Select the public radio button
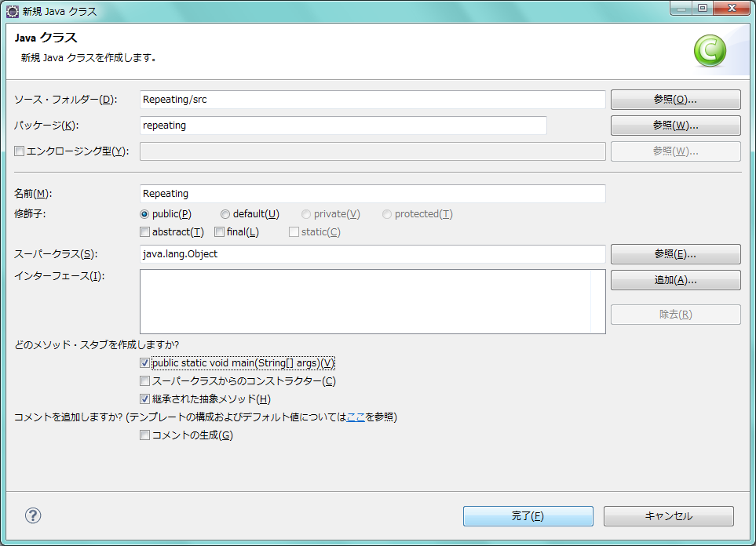 [144, 214]
